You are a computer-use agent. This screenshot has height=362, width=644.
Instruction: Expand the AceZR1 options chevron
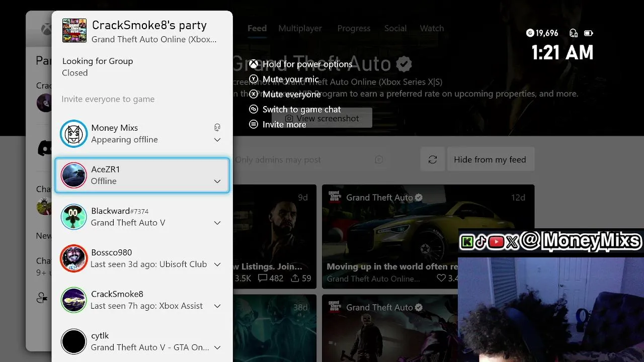(x=217, y=182)
